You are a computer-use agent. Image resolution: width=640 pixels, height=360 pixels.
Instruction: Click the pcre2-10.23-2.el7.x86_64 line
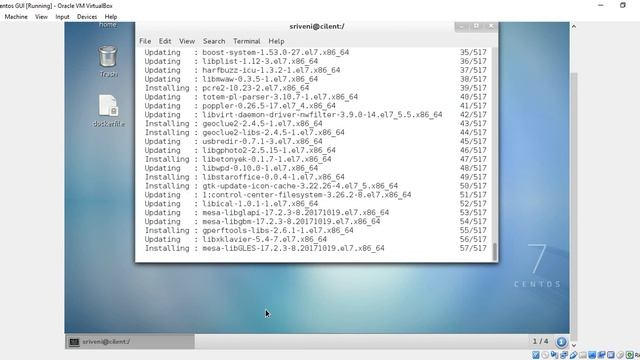316,88
